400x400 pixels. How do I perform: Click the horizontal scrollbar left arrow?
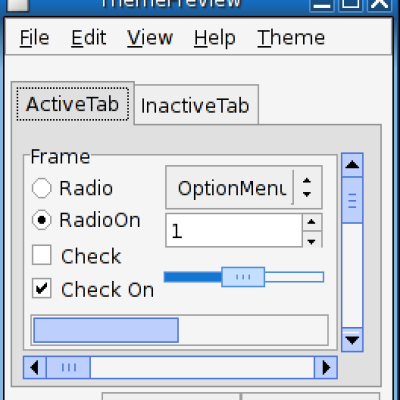[x=34, y=368]
